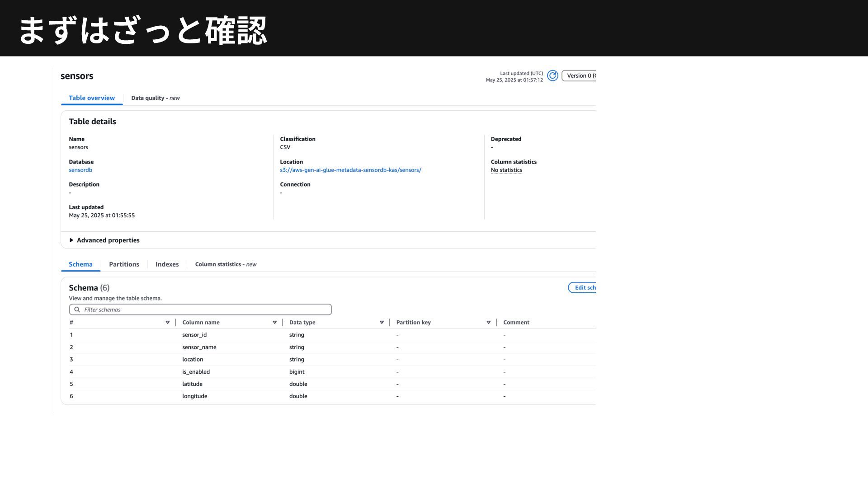Click sort arrow on # column
868x488 pixels.
pyautogui.click(x=167, y=323)
